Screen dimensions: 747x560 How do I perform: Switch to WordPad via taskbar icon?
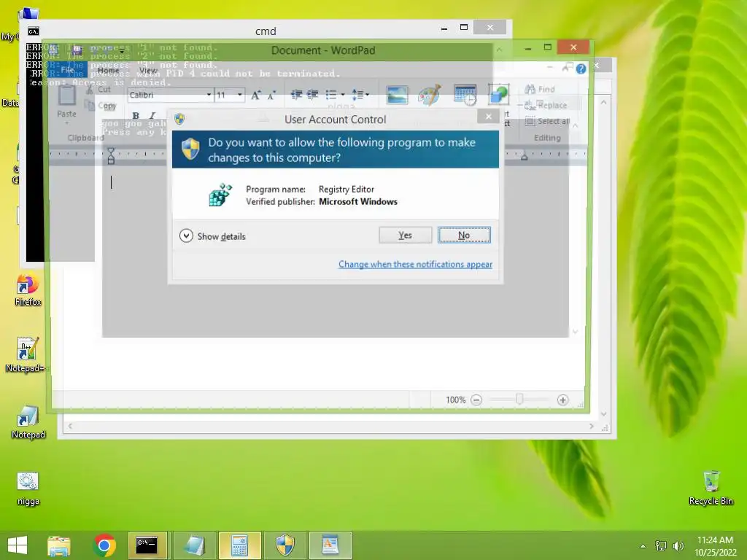tap(330, 545)
